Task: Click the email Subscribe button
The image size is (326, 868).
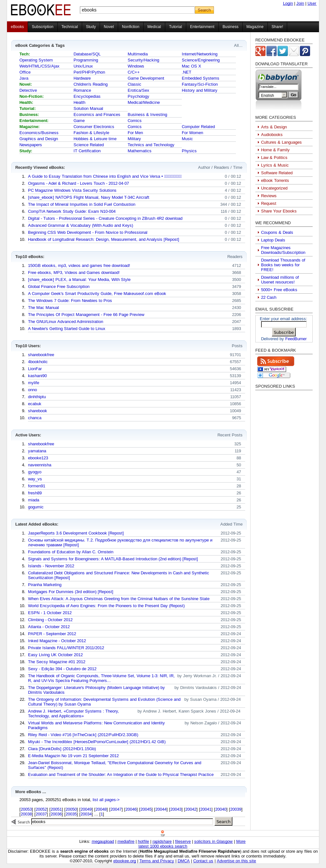Action: [x=284, y=332]
